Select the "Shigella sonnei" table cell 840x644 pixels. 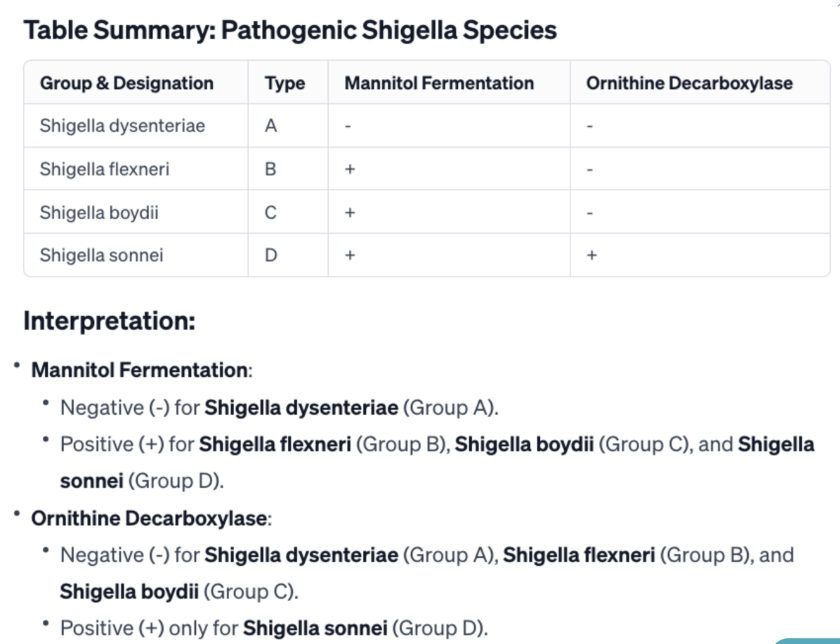pyautogui.click(x=101, y=255)
